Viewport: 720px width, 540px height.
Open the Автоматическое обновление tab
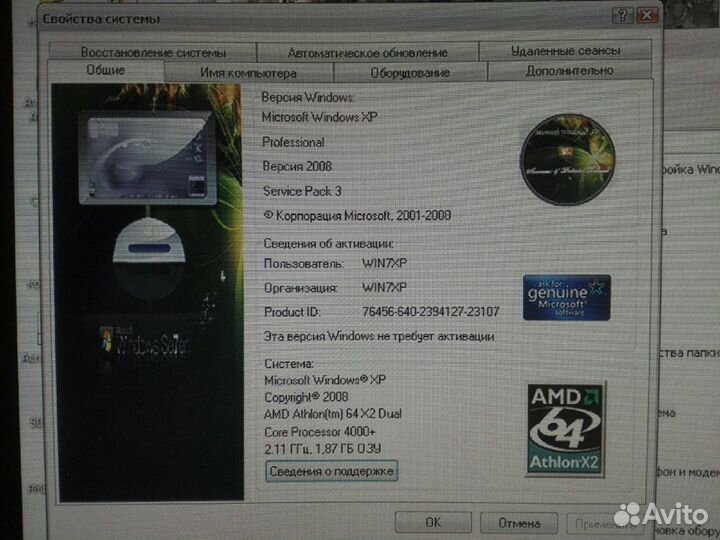pyautogui.click(x=367, y=52)
